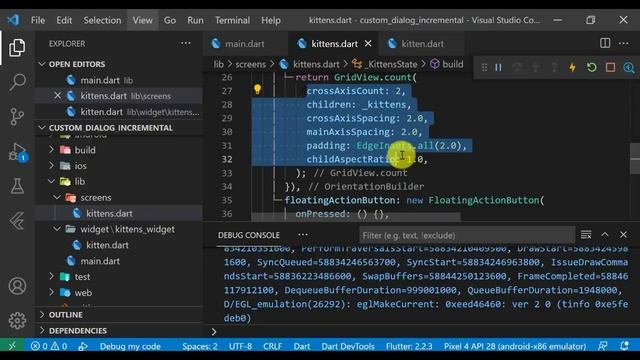
Task: Trigger Flutter Hot Reload lightning icon
Action: tap(573, 67)
